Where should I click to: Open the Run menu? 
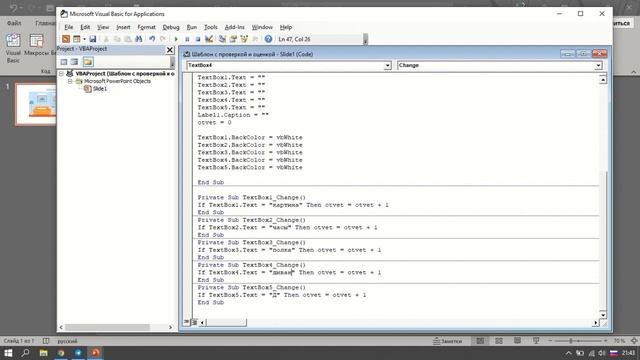click(191, 27)
